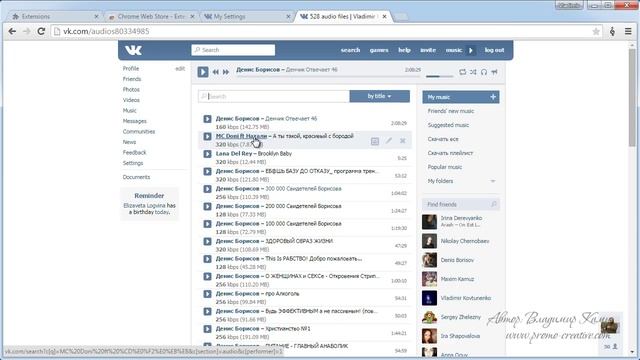Image resolution: width=640 pixels, height=360 pixels.
Task: Click 'edit' next to Profile
Action: pos(180,69)
